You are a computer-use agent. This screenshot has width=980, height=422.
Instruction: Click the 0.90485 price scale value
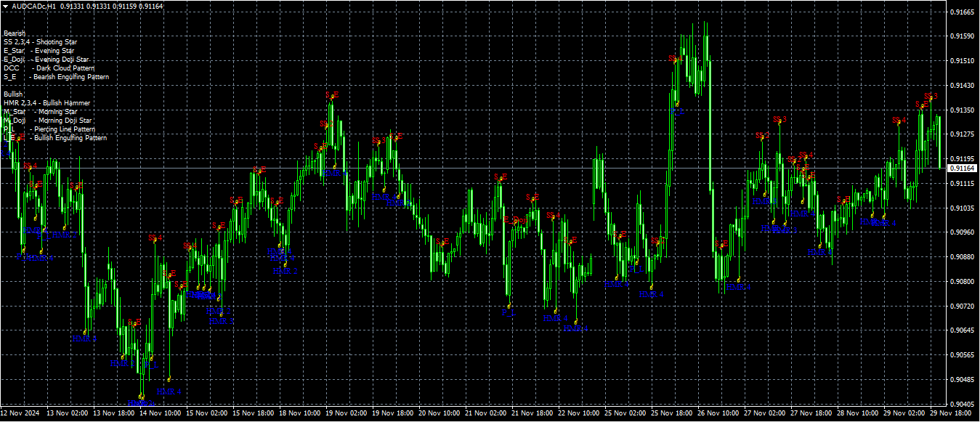tap(962, 380)
